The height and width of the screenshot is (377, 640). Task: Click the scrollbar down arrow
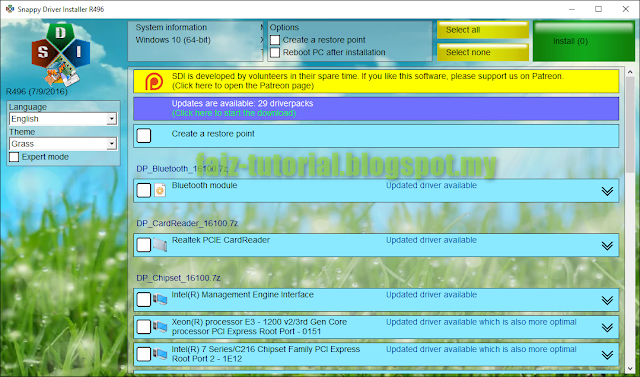630,369
